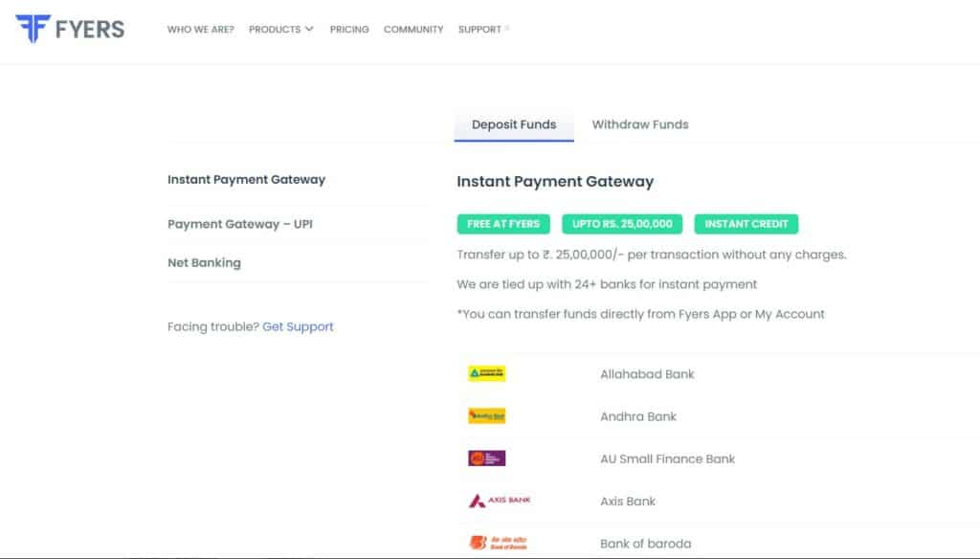Click the Allahabad Bank name
Screen dimensions: 980x559
coord(647,374)
